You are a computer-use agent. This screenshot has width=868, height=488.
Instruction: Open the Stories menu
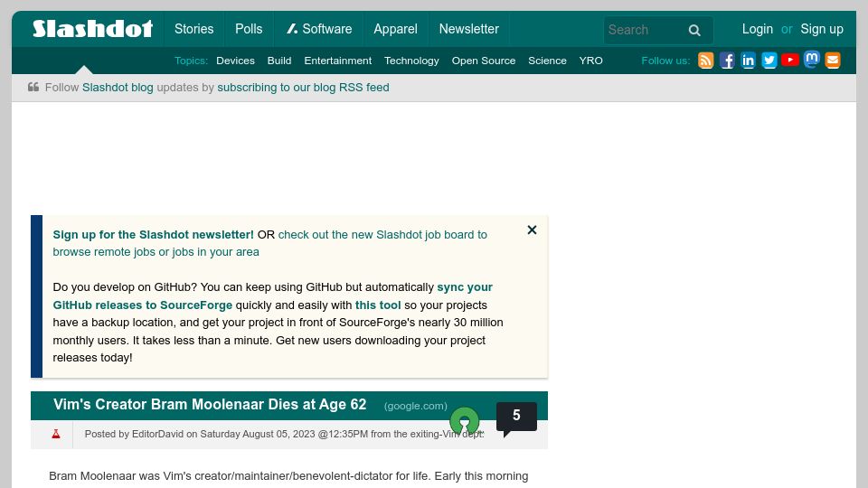[193, 29]
